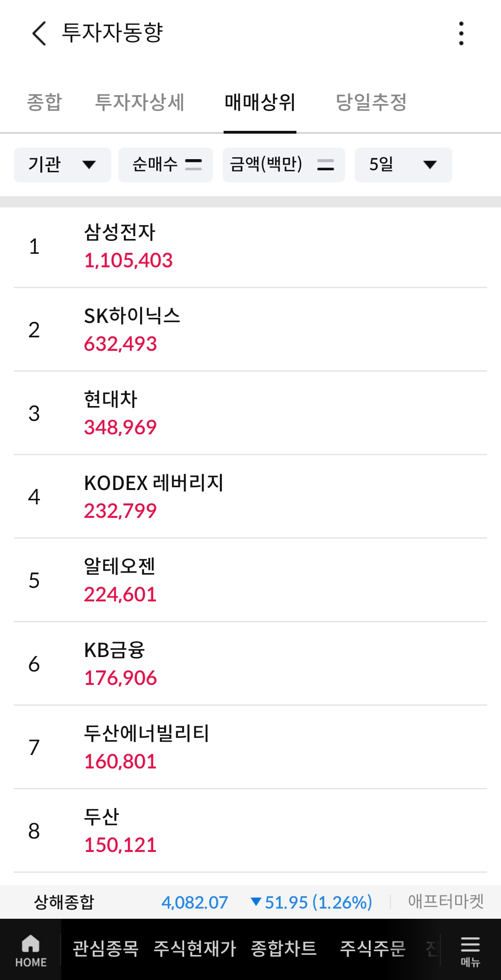Tap the 애프터마켓 link

(446, 902)
